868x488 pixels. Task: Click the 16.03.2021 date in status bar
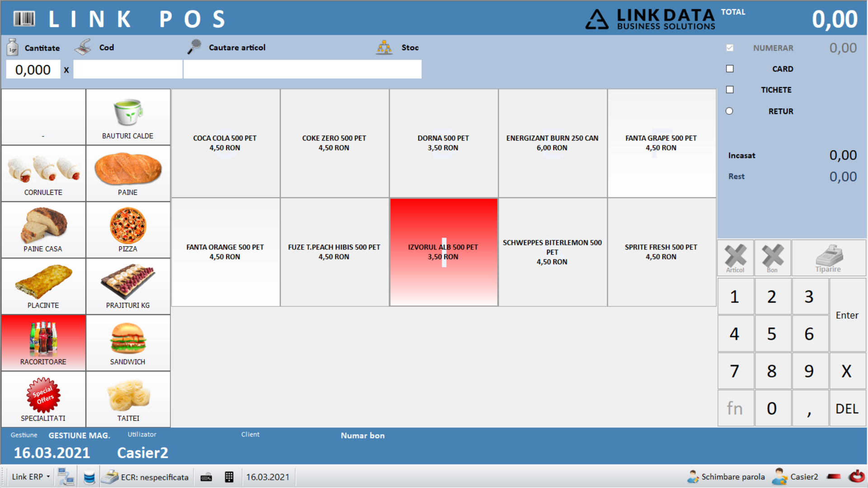(x=268, y=477)
